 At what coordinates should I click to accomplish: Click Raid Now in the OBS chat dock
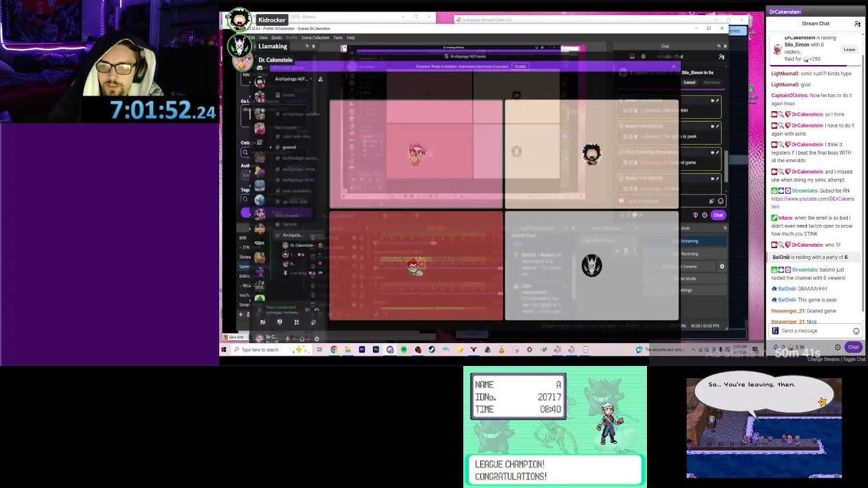711,82
